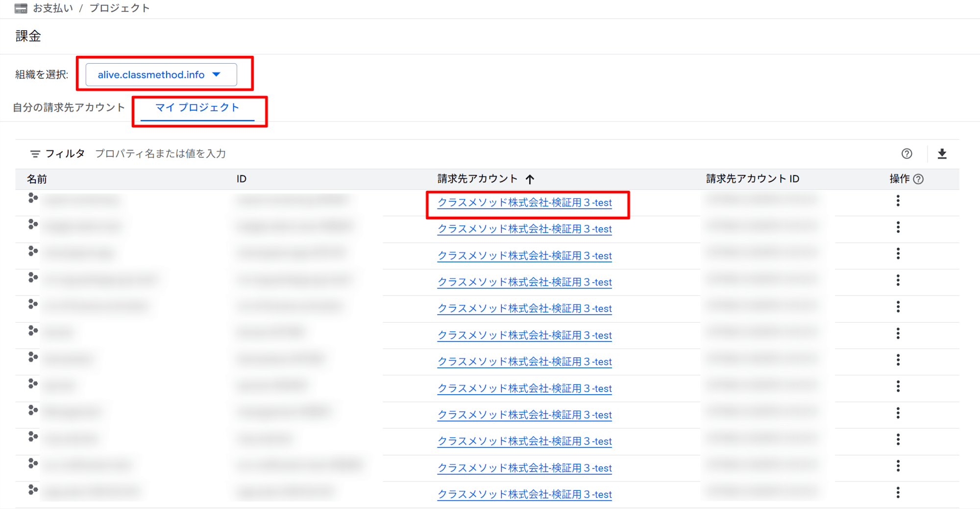Click the download table icon

[x=942, y=154]
